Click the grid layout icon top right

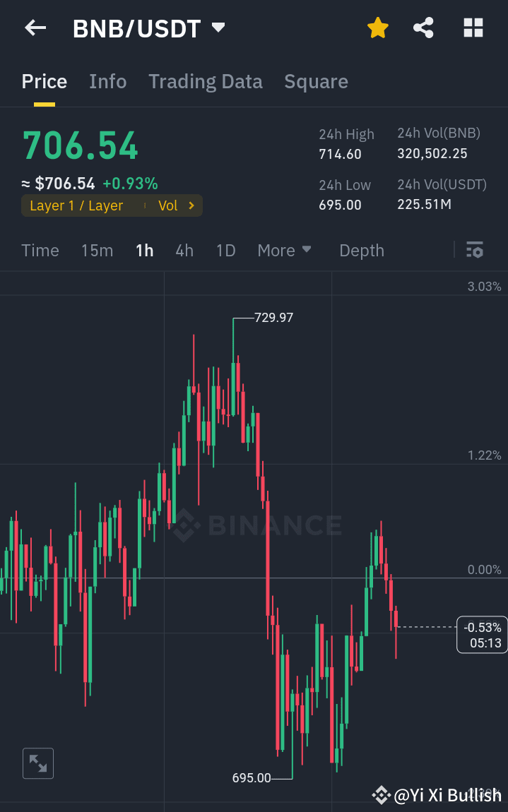tap(473, 28)
